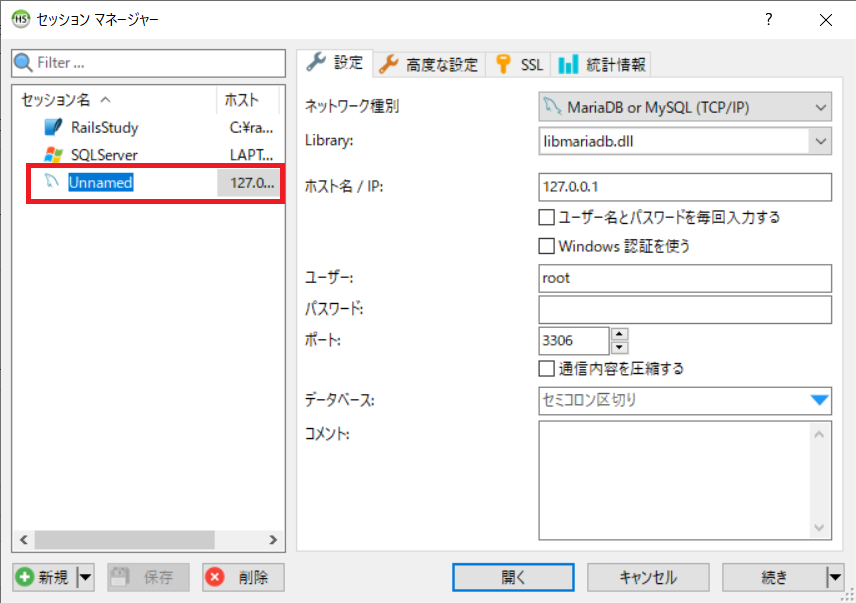856x603 pixels.
Task: Open the データベース dropdown list
Action: [x=819, y=400]
